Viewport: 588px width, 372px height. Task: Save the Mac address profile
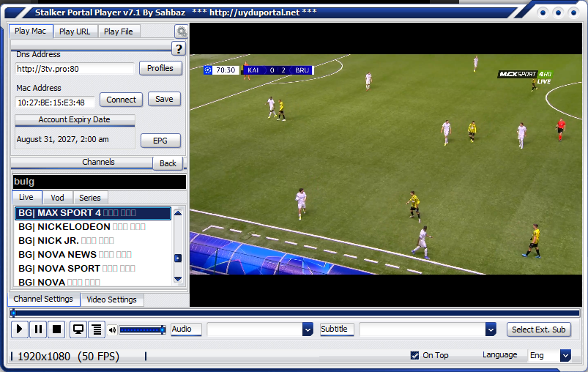point(164,99)
